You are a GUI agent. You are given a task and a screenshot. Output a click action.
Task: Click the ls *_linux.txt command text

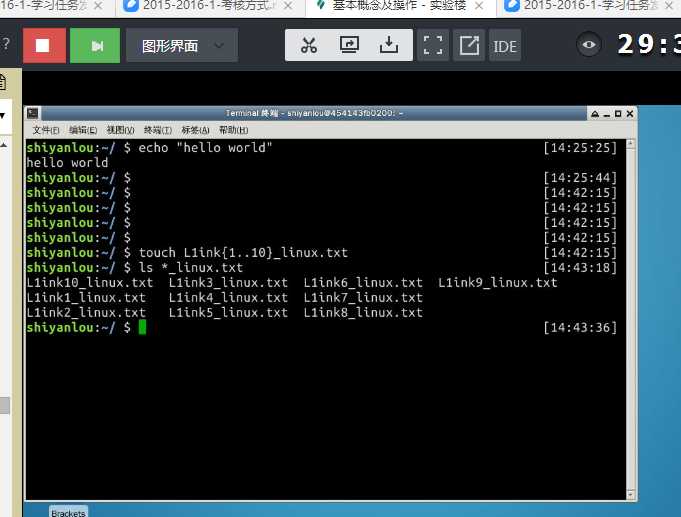pos(191,268)
